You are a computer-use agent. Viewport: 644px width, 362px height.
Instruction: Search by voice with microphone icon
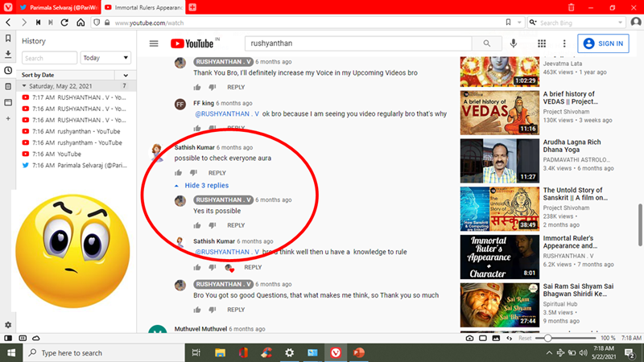point(514,43)
